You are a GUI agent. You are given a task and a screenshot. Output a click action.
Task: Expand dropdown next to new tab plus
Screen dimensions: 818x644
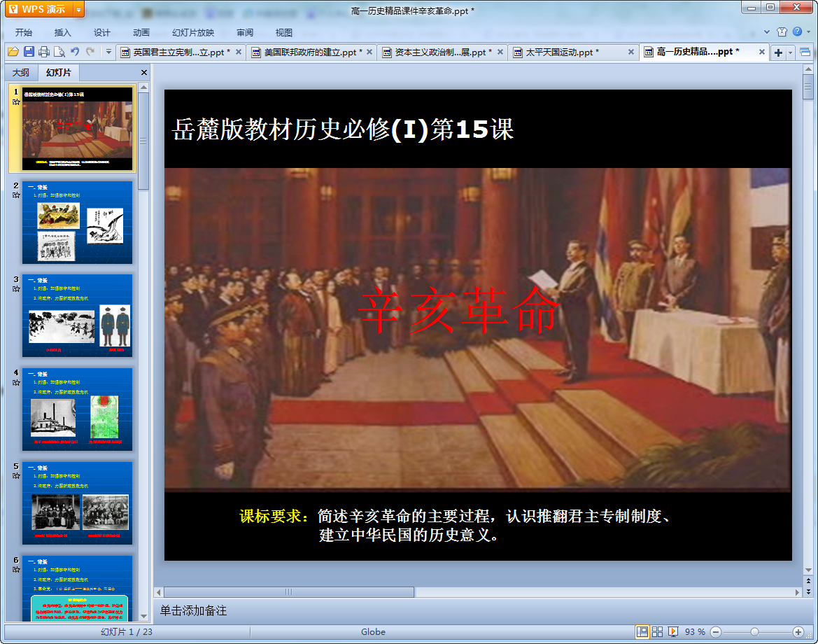pyautogui.click(x=790, y=52)
